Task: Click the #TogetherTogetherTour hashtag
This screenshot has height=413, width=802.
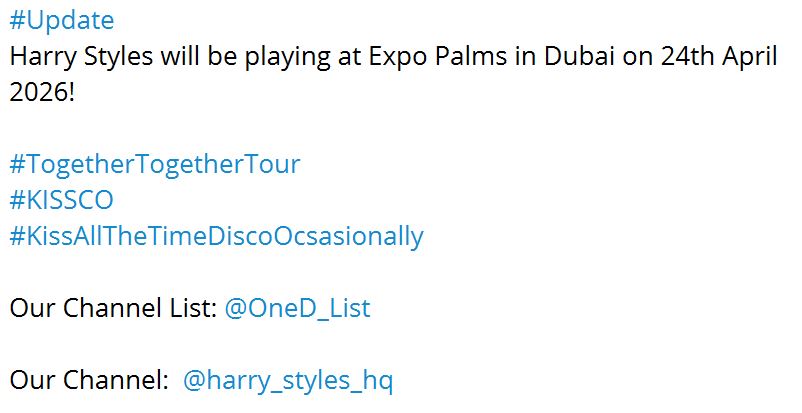Action: (155, 164)
